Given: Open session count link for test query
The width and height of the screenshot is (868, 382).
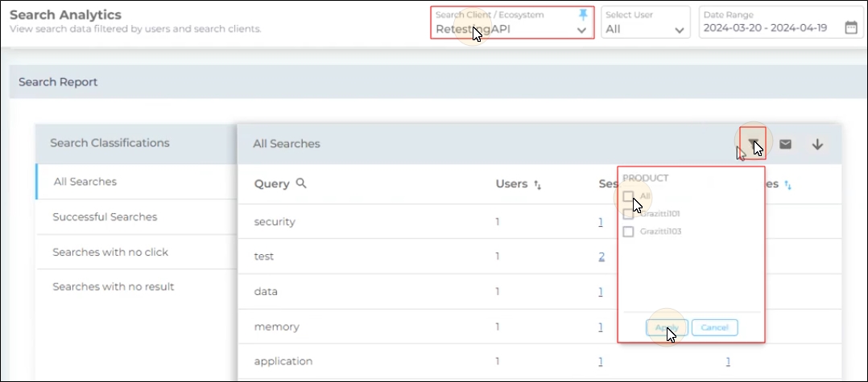Looking at the screenshot, I should pyautogui.click(x=601, y=257).
